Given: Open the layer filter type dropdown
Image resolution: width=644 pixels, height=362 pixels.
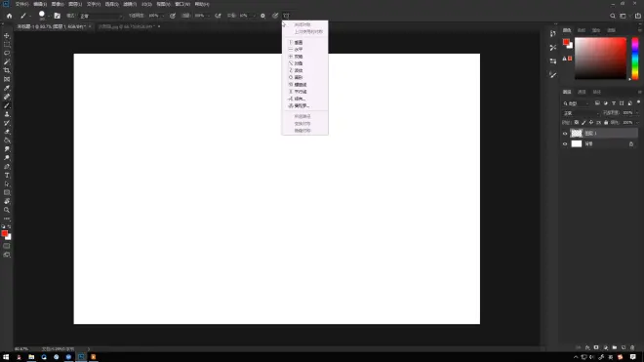Looking at the screenshot, I should [577, 103].
